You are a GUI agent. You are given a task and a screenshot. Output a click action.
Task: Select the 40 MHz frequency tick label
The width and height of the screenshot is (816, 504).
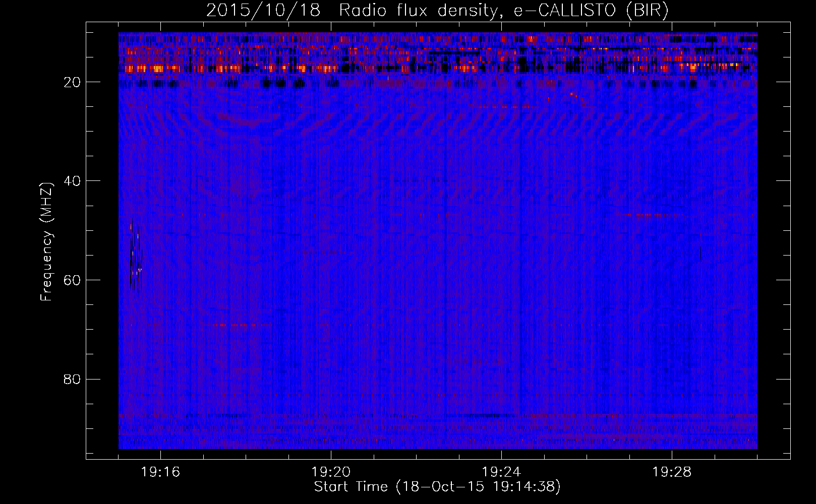click(x=72, y=181)
